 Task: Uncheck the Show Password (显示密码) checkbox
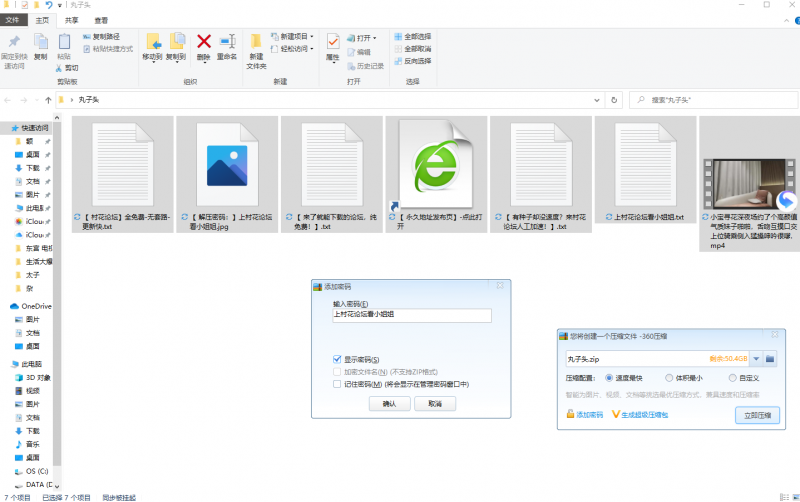coord(337,358)
